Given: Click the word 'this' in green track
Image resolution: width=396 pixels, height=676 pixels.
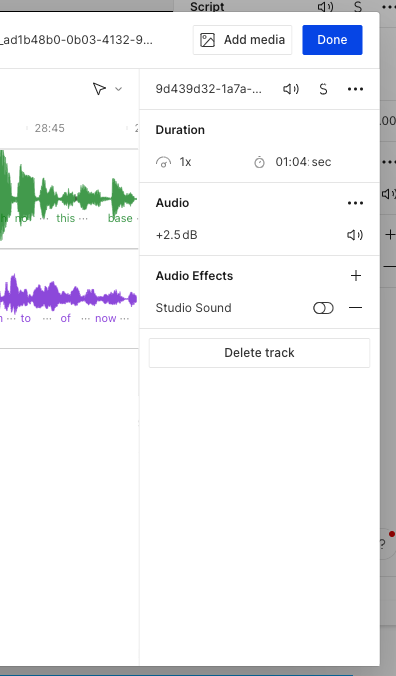Looking at the screenshot, I should (x=65, y=218).
